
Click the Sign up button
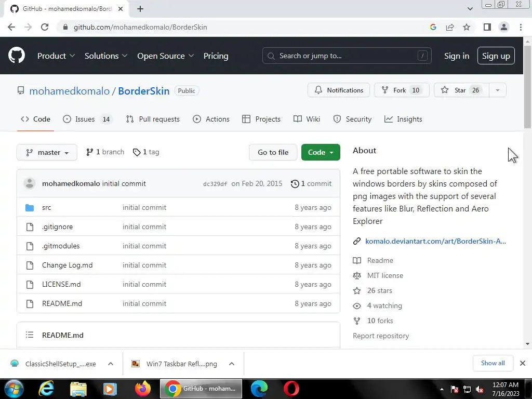click(x=496, y=56)
